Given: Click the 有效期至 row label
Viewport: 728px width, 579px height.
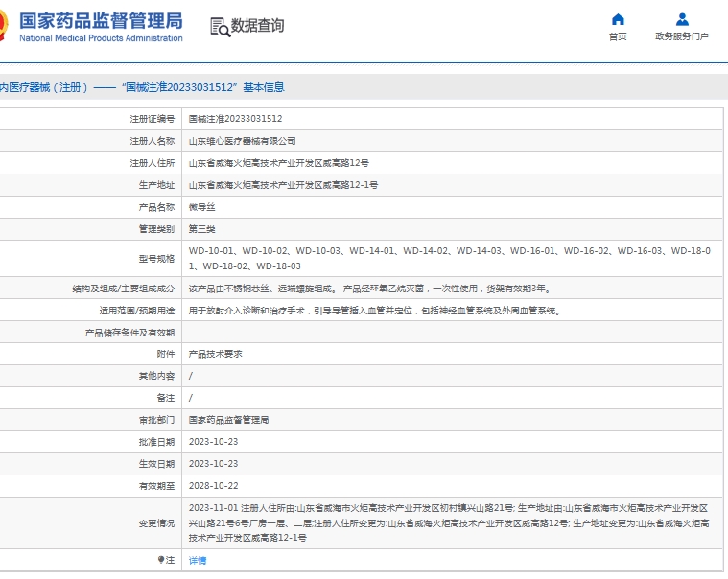Looking at the screenshot, I should (157, 486).
